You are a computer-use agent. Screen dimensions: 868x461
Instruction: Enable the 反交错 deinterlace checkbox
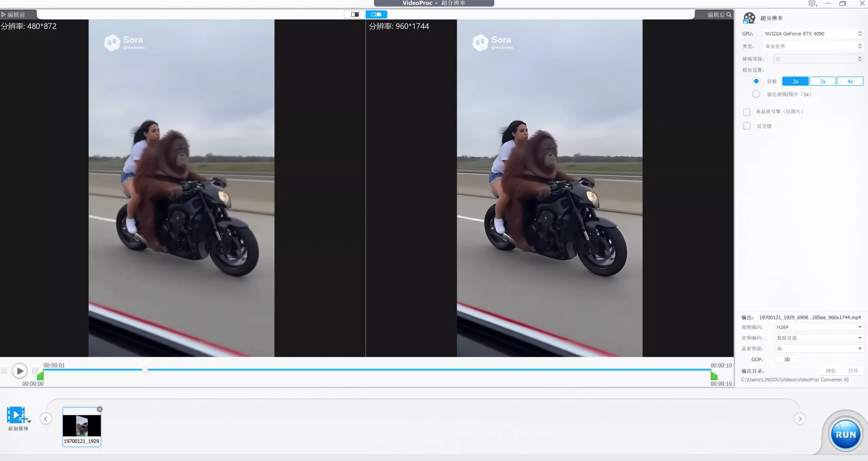[x=747, y=126]
